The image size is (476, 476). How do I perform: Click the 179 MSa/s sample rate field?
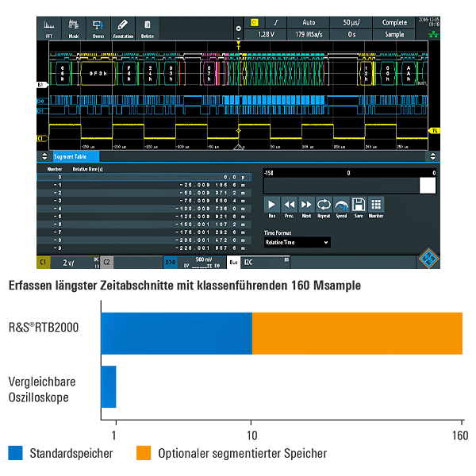coord(309,34)
